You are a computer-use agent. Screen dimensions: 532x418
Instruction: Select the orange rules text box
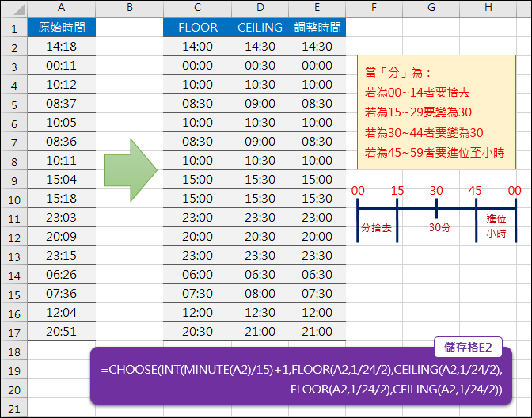click(436, 112)
